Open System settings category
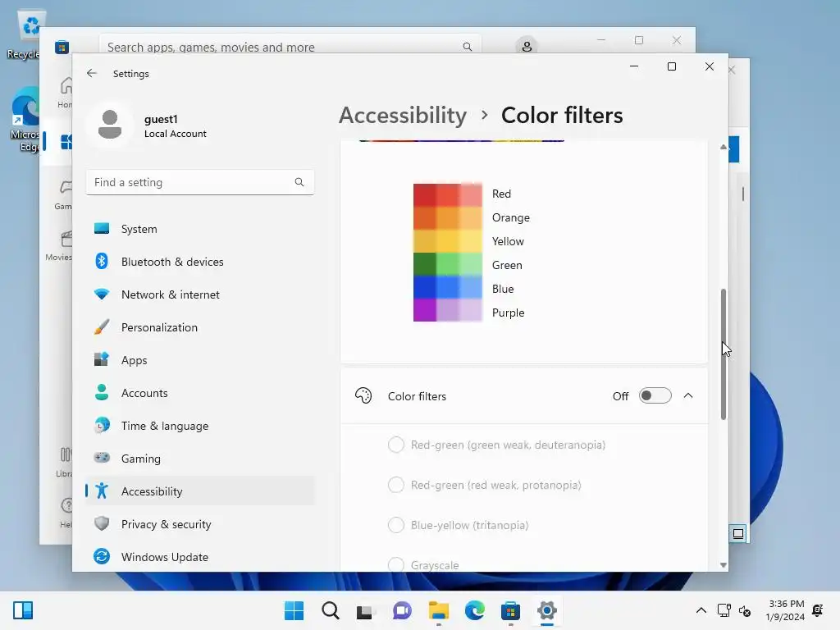The image size is (840, 630). [x=200, y=229]
